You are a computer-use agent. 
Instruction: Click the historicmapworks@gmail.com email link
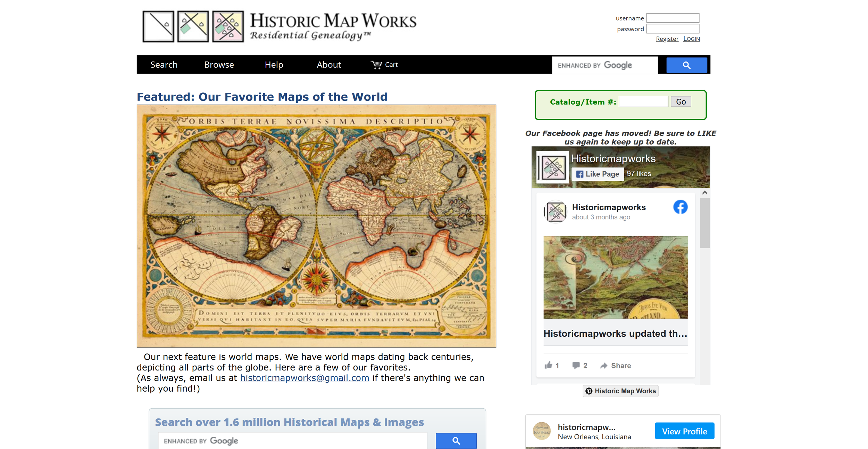[x=304, y=378]
